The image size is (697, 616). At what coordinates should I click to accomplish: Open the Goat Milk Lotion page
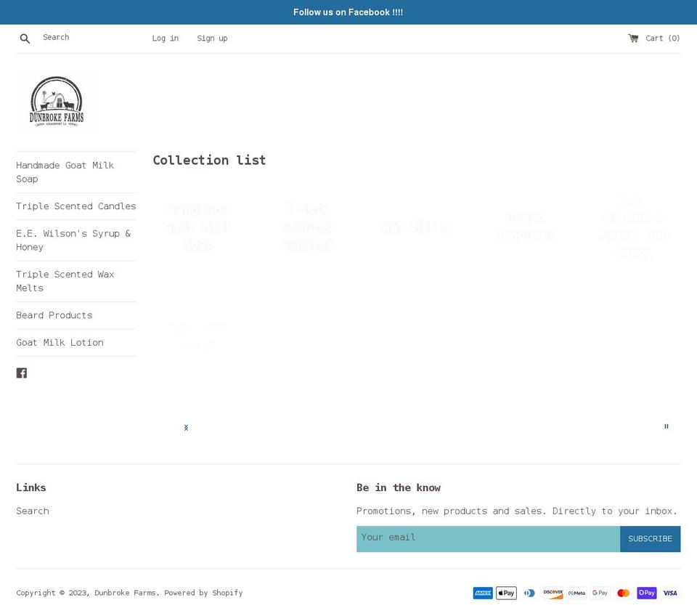(x=60, y=342)
